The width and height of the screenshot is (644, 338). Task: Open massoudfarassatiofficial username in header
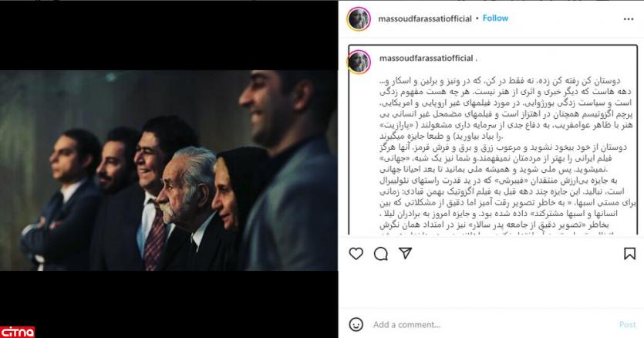coord(425,19)
